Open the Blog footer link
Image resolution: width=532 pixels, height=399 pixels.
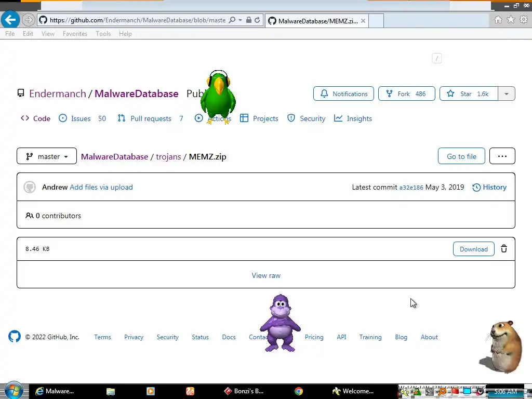click(401, 337)
